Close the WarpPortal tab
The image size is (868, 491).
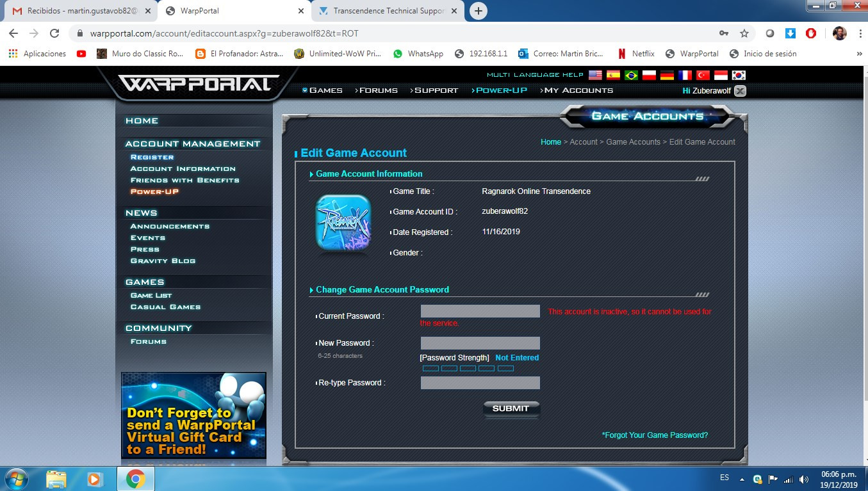(x=301, y=11)
